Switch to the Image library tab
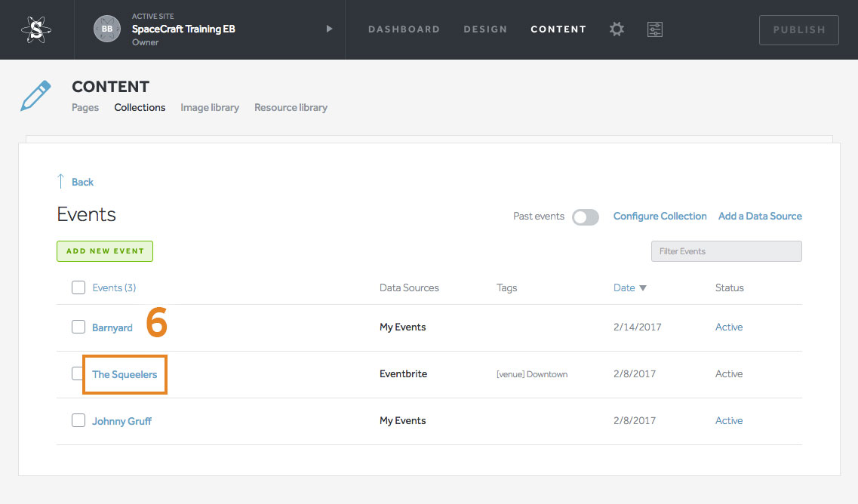858x504 pixels. click(210, 107)
